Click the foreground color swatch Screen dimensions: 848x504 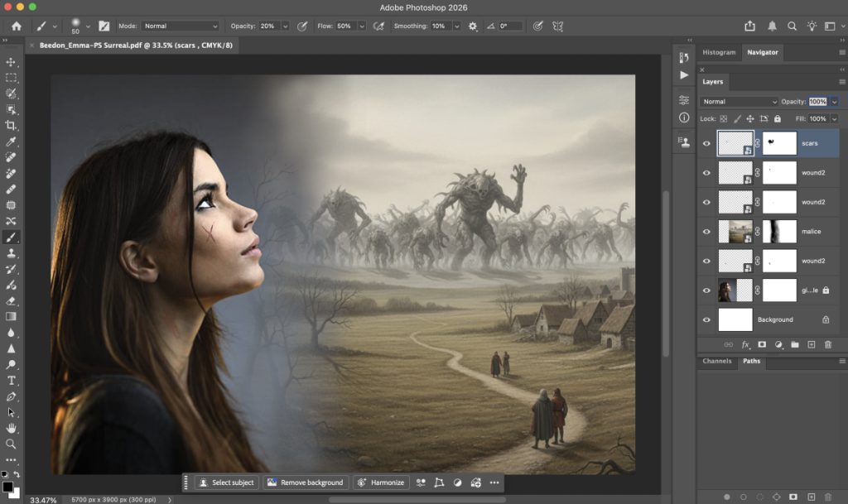pos(7,487)
